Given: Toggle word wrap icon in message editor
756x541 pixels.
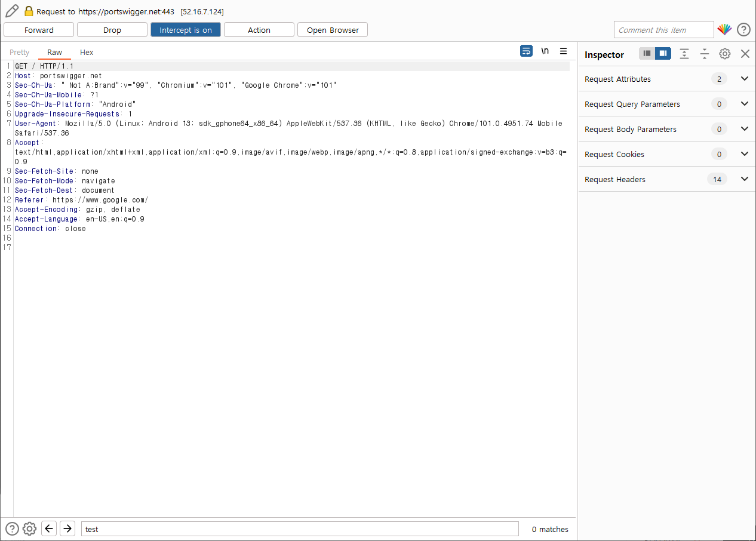Looking at the screenshot, I should (x=526, y=51).
